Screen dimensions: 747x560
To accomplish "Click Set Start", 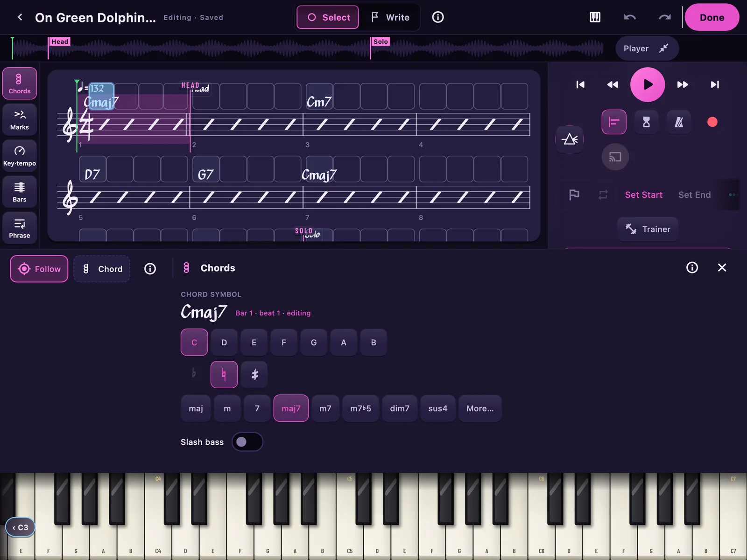I will pyautogui.click(x=643, y=195).
